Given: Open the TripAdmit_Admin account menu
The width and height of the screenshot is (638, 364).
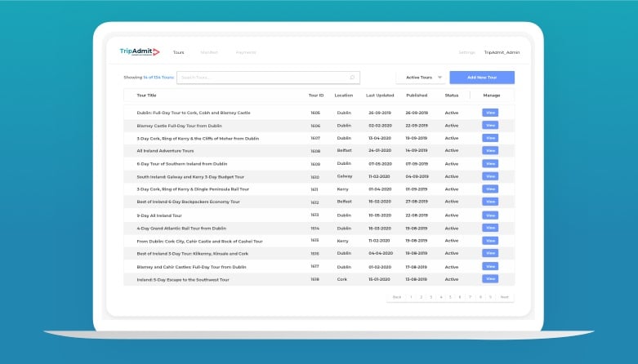Looking at the screenshot, I should [502, 52].
